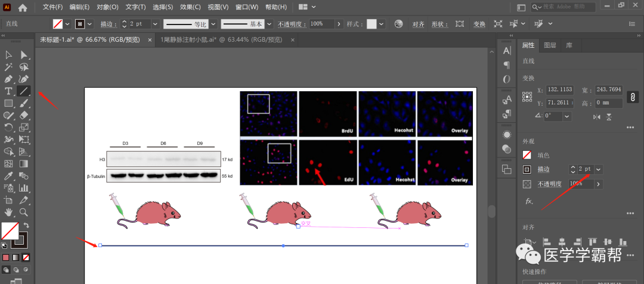Activate the Zoom magnifier tool
The height and width of the screenshot is (284, 644).
[x=24, y=212]
